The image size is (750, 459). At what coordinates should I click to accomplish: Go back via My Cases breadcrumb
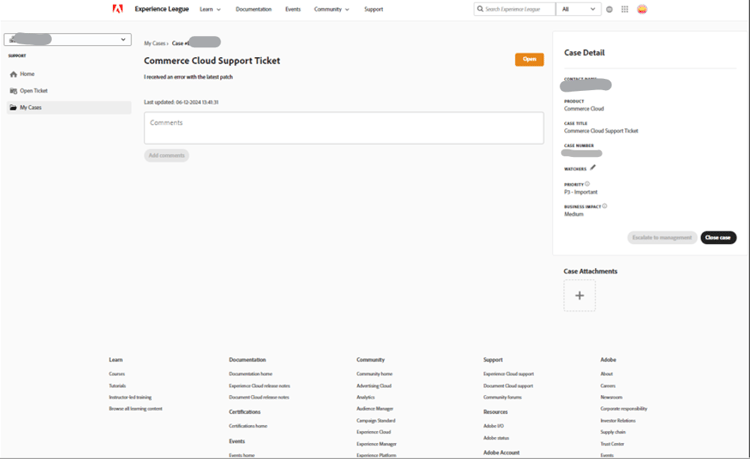click(x=155, y=44)
